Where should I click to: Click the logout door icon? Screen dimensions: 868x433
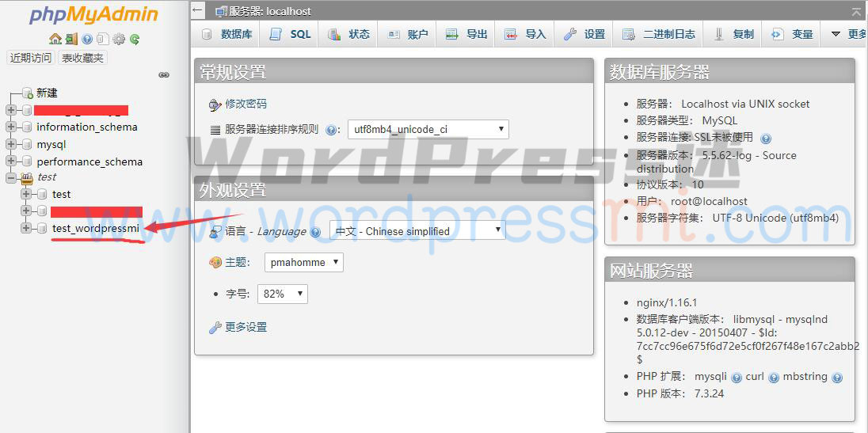point(70,39)
